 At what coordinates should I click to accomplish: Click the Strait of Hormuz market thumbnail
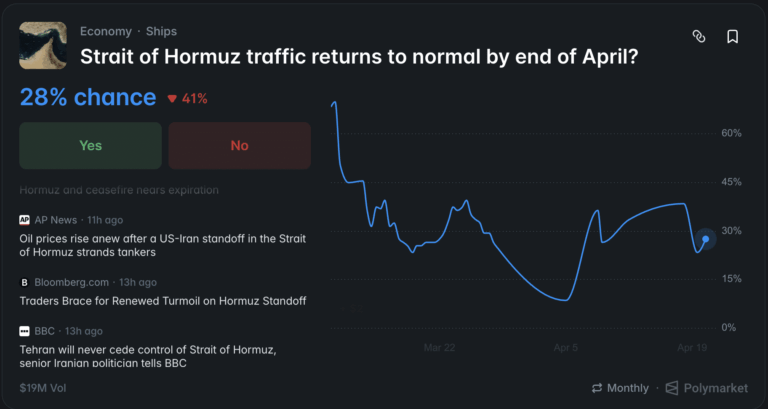[43, 46]
